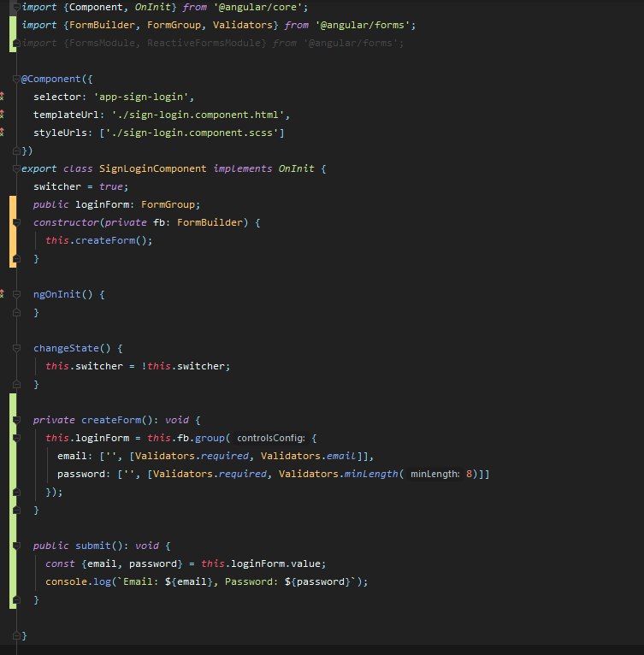Collapse the changeState method fold marker
The image size is (644, 655).
17,348
